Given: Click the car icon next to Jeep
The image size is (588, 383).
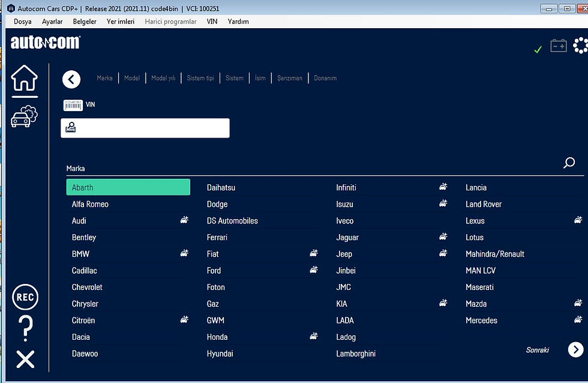Looking at the screenshot, I should pos(443,253).
